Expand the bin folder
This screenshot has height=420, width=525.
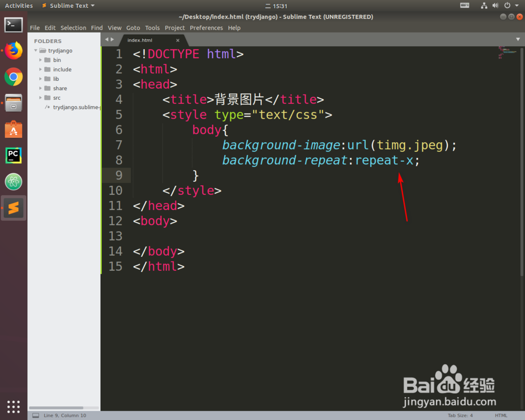tap(40, 60)
